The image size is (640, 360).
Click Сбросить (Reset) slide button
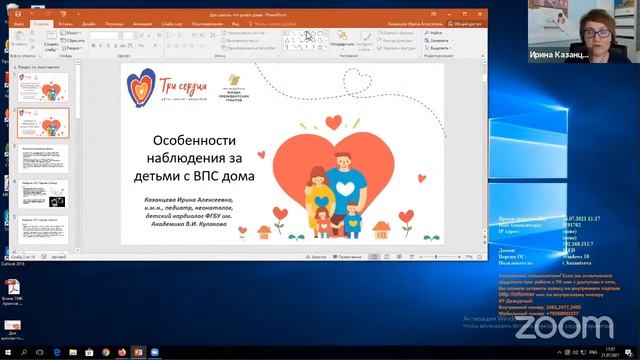(72, 40)
